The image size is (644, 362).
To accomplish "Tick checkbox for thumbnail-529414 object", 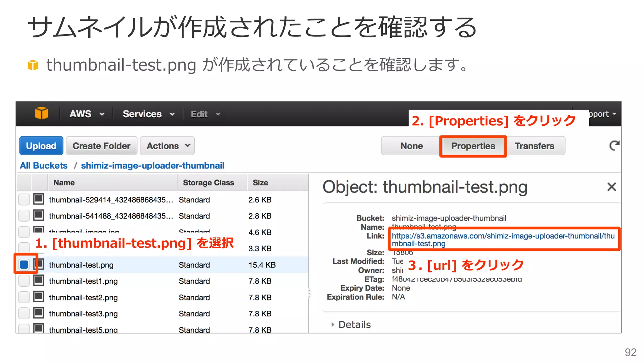I will coord(24,199).
